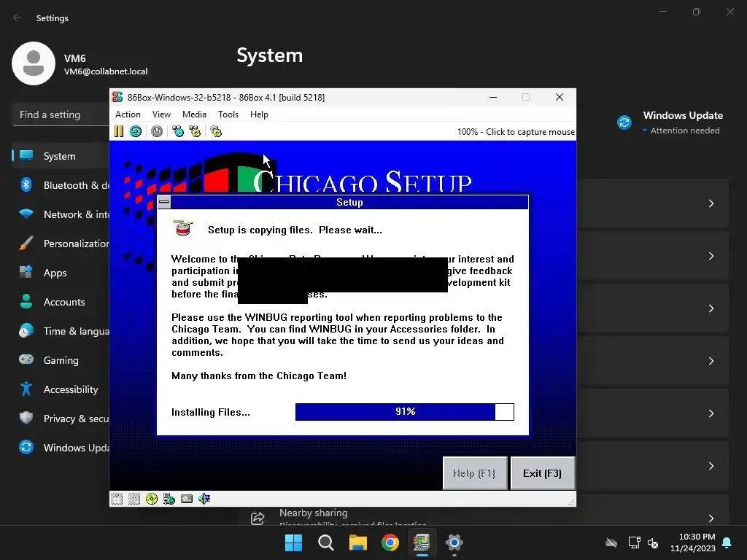Open Google Chrome from the taskbar
Image resolution: width=747 pixels, height=560 pixels.
pyautogui.click(x=390, y=542)
